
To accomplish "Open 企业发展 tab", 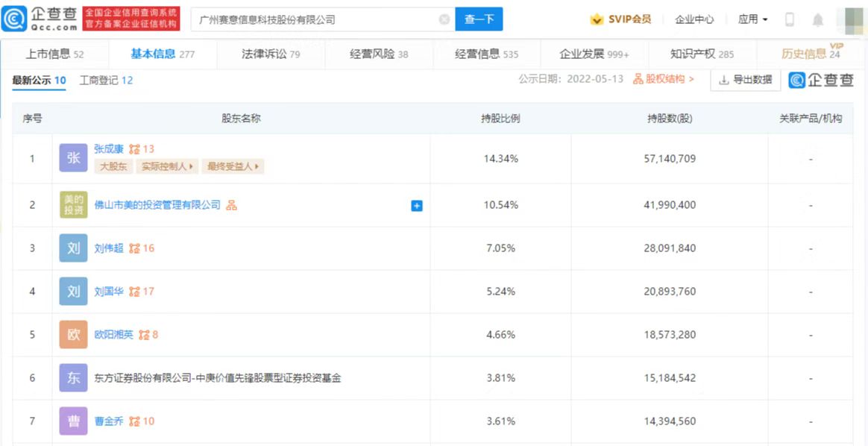I will pyautogui.click(x=594, y=54).
